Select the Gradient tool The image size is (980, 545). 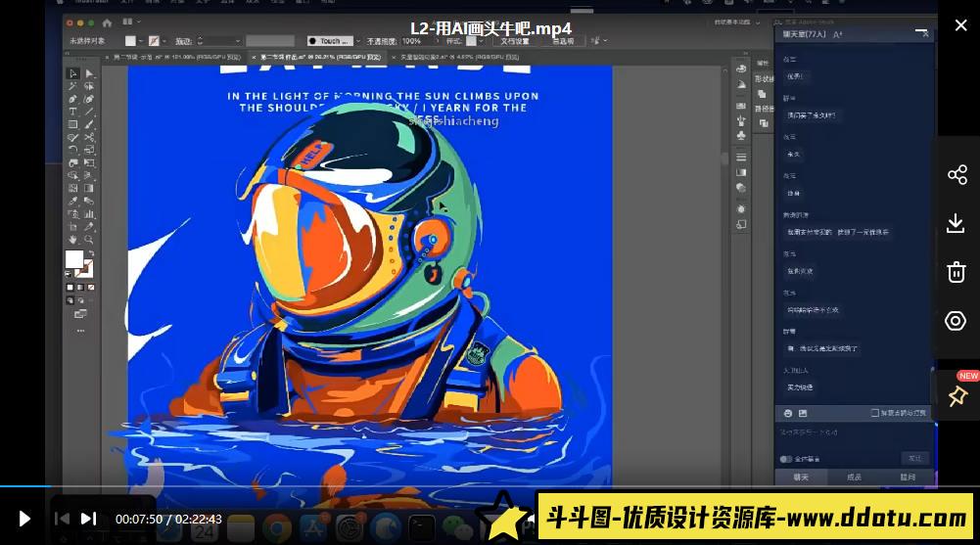(x=89, y=189)
